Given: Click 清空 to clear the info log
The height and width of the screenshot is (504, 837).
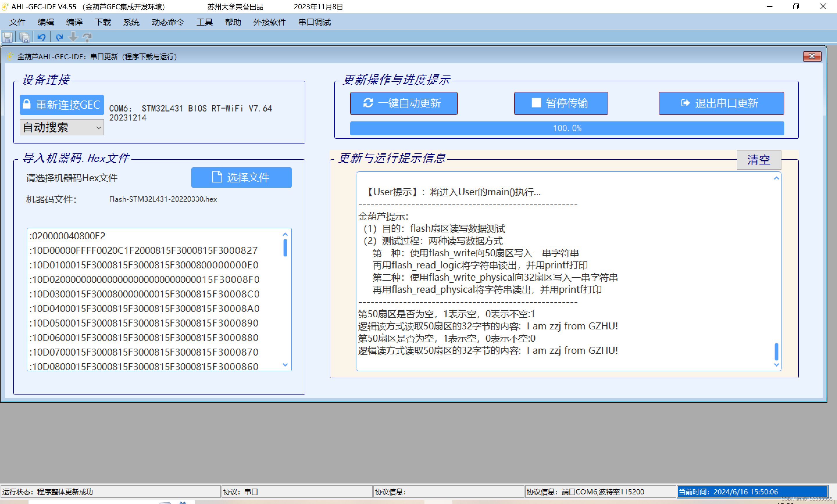Looking at the screenshot, I should click(x=758, y=160).
